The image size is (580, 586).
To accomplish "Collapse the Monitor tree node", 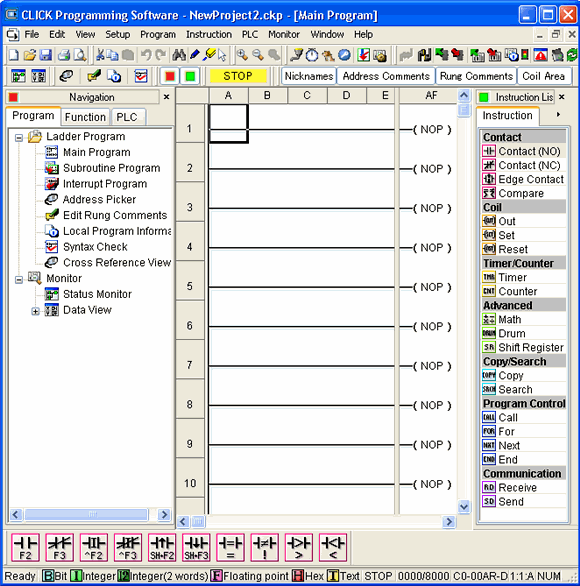I will tap(19, 280).
